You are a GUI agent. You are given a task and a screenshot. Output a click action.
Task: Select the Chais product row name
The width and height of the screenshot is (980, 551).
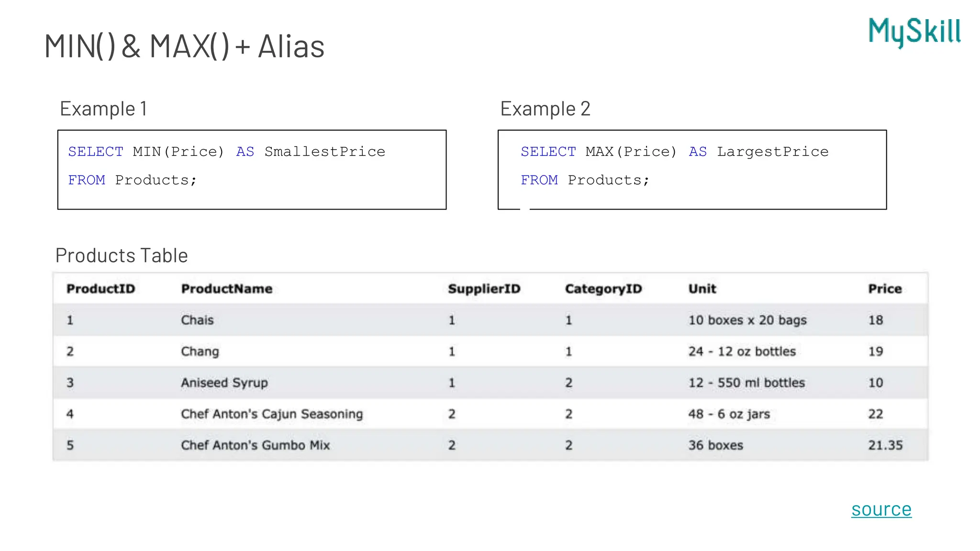(197, 320)
